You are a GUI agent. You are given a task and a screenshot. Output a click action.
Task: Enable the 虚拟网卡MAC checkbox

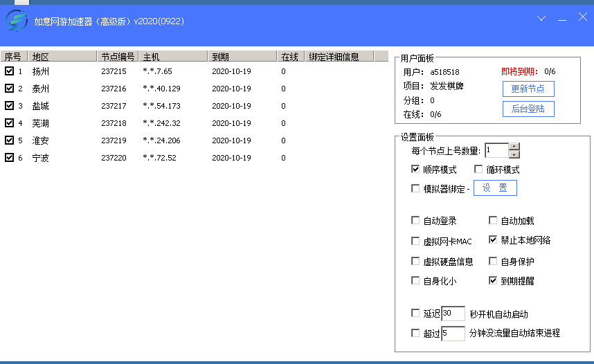point(415,241)
